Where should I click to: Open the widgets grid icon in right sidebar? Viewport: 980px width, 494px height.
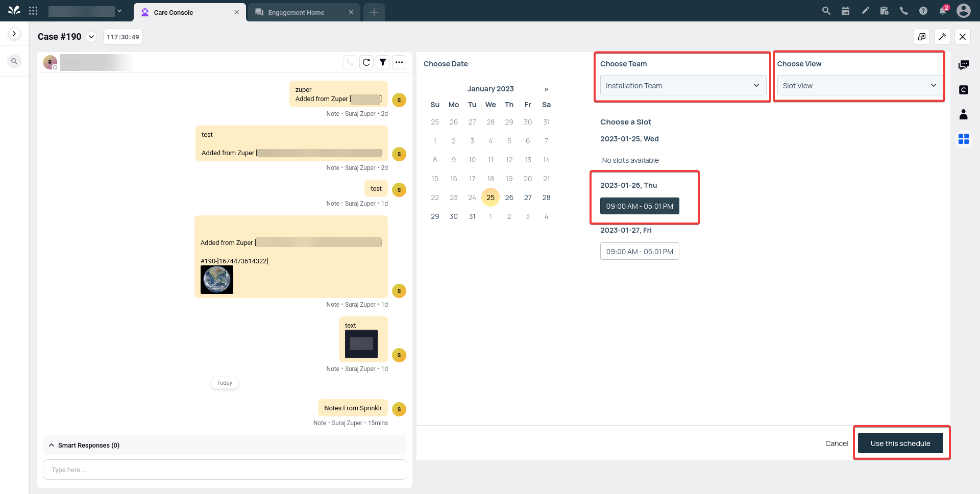[963, 139]
